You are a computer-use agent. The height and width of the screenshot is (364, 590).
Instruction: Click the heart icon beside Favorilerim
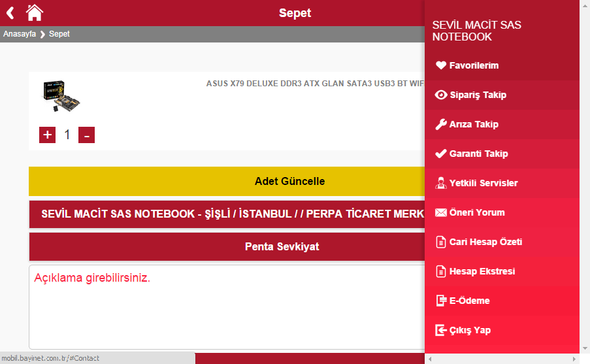[440, 65]
